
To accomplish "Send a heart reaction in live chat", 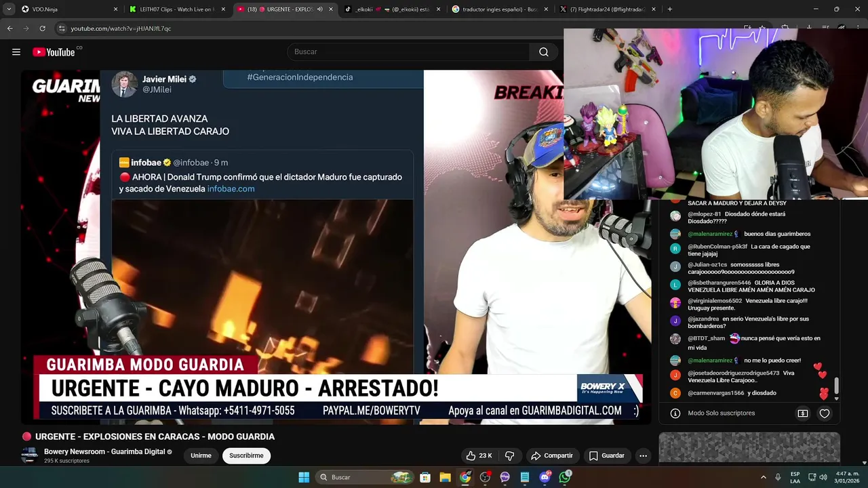I will point(825,413).
